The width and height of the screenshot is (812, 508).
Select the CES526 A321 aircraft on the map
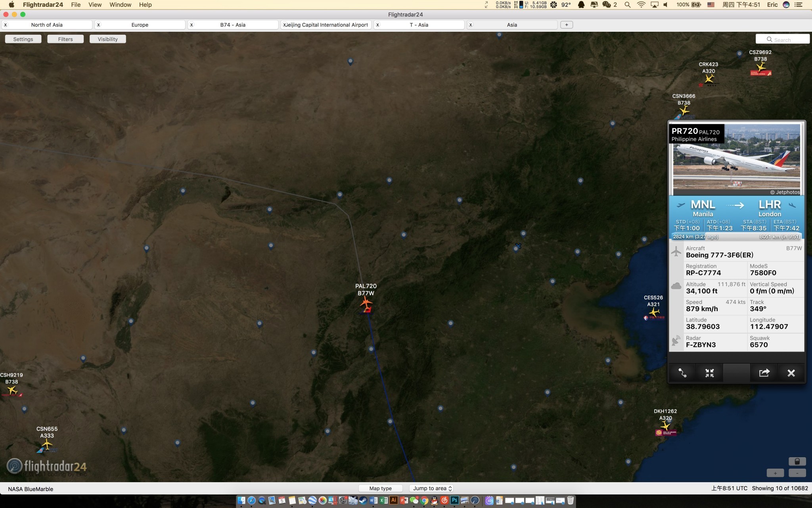(654, 312)
